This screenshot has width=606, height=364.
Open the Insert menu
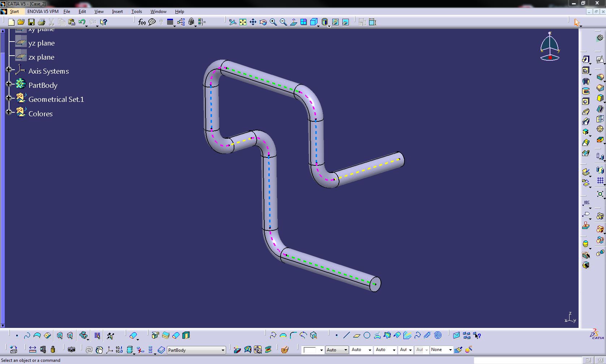click(x=117, y=12)
